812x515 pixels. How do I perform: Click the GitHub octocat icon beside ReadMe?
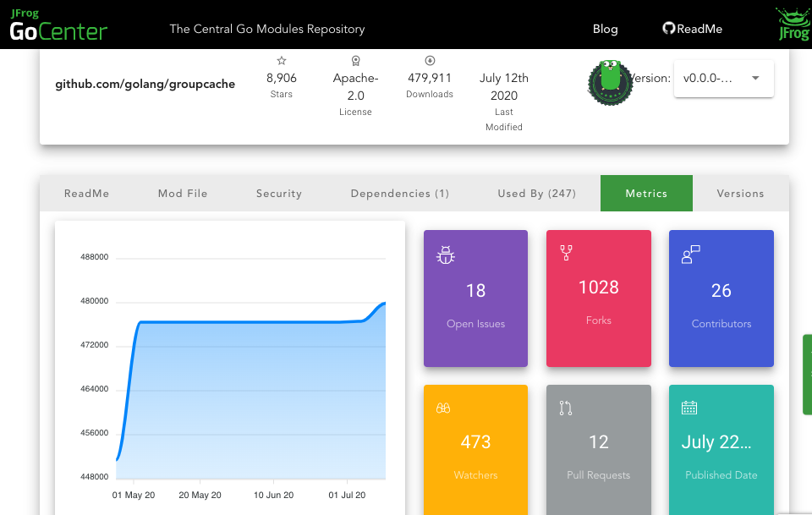point(668,29)
